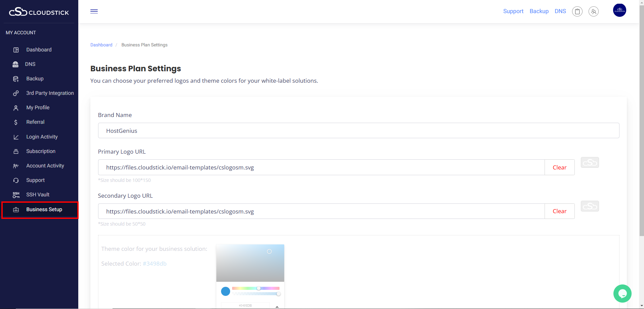This screenshot has width=644, height=309.
Task: Open 3rd Party Integration in sidebar
Action: [x=50, y=93]
